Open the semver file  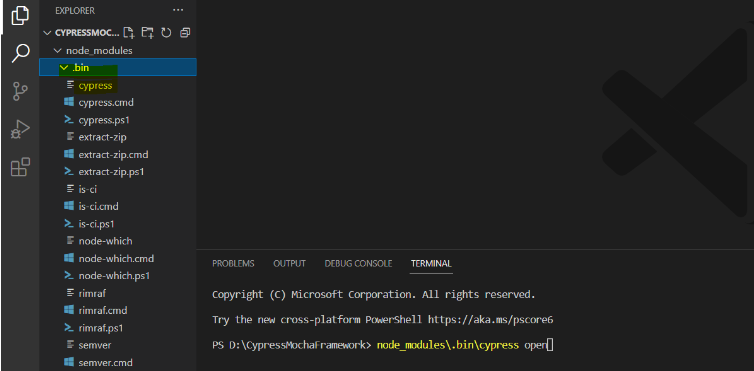coord(118,345)
